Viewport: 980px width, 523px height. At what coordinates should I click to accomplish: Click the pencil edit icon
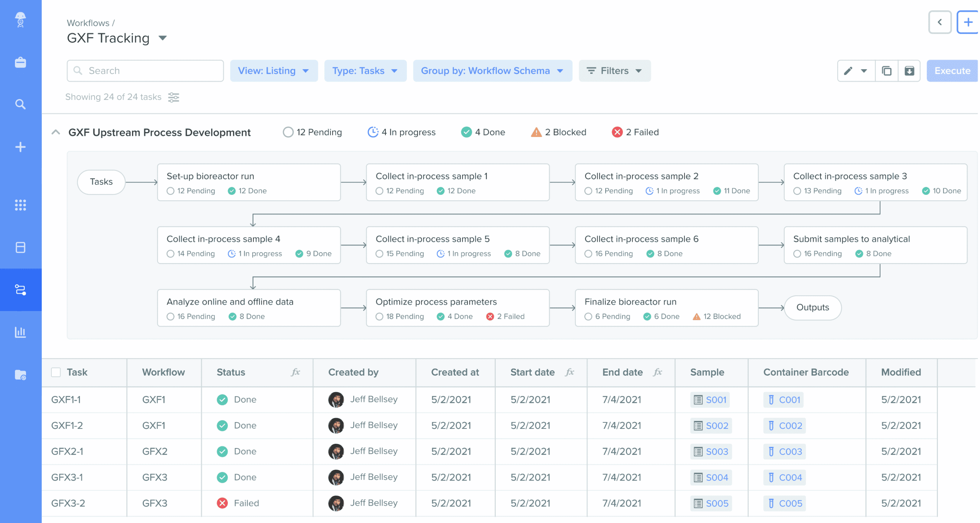tap(848, 71)
